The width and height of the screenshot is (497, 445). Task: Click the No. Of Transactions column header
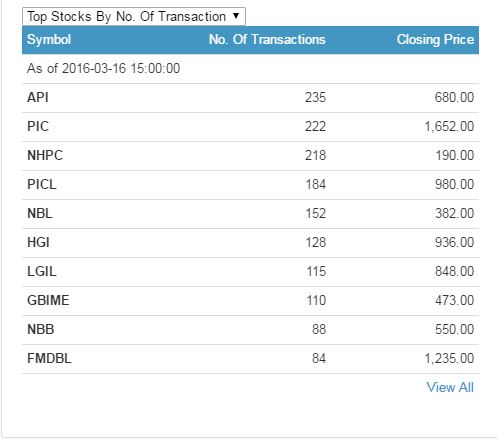point(267,39)
